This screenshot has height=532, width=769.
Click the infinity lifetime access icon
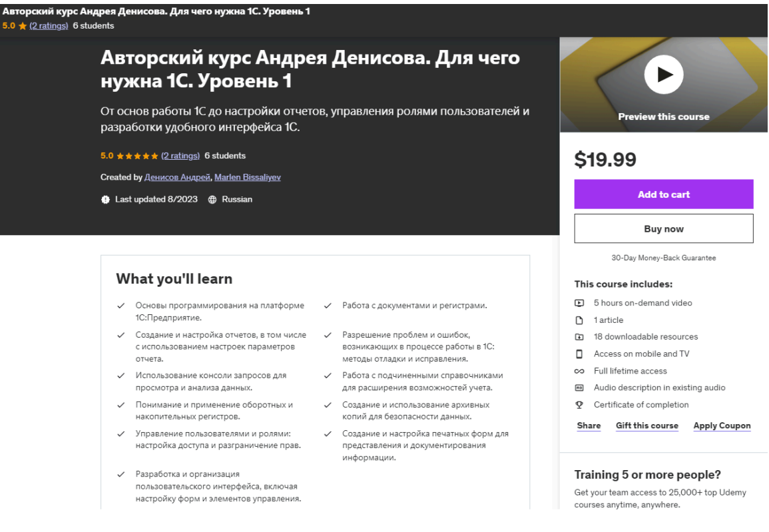579,371
